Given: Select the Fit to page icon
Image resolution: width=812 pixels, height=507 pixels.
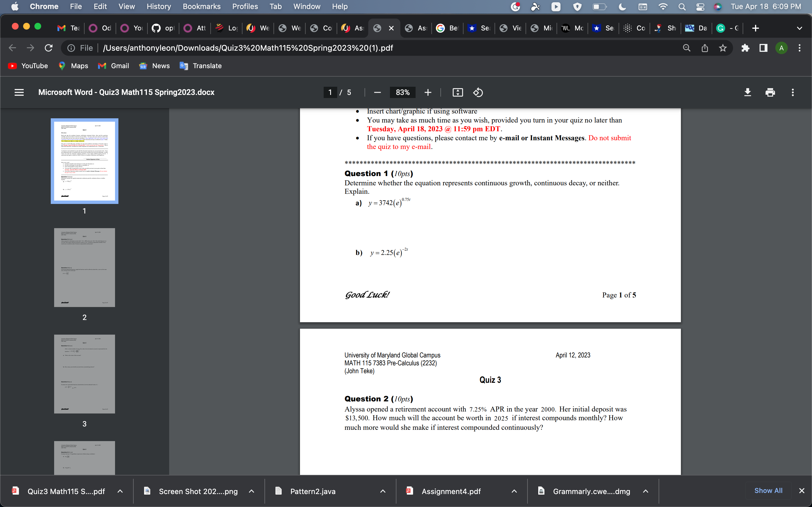Looking at the screenshot, I should pyautogui.click(x=458, y=92).
